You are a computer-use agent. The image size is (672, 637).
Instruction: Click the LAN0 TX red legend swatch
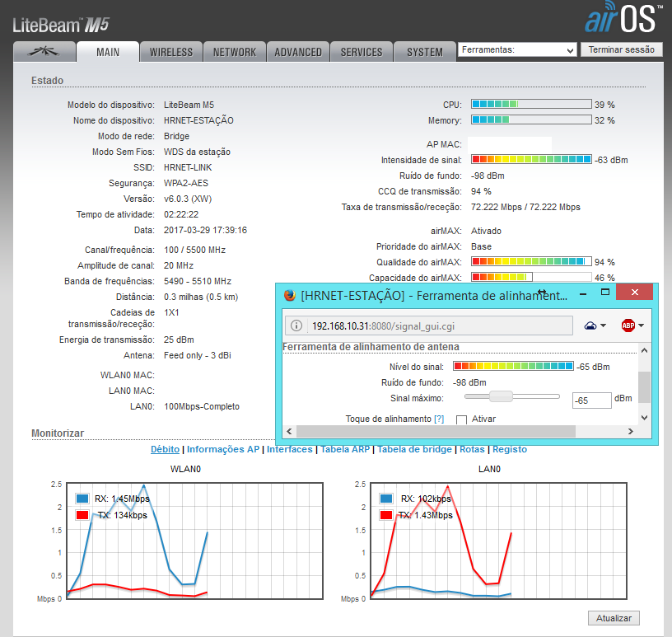(385, 515)
